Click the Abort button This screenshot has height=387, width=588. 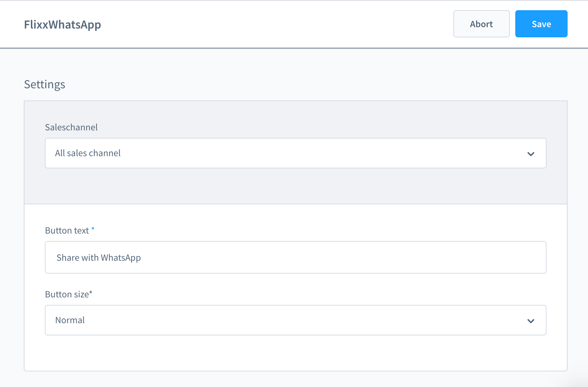point(481,24)
